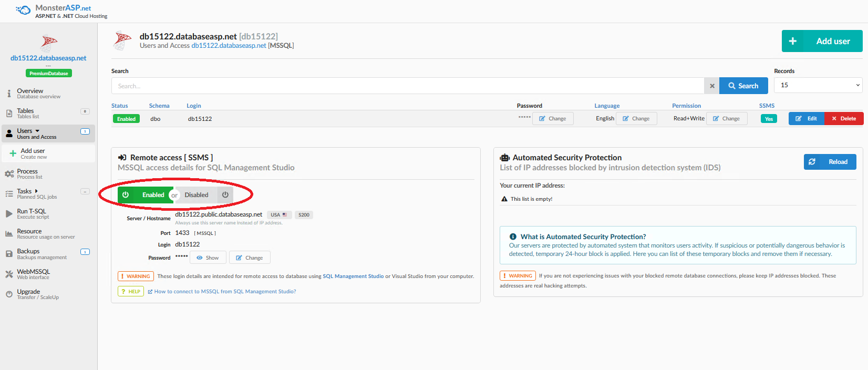Clear search with the X icon
This screenshot has height=370, width=868.
click(x=712, y=86)
